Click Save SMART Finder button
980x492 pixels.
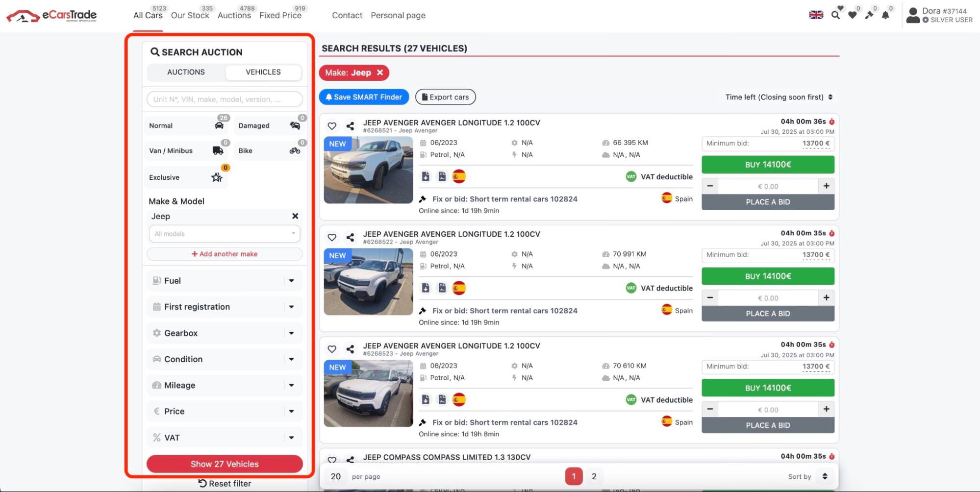click(364, 97)
